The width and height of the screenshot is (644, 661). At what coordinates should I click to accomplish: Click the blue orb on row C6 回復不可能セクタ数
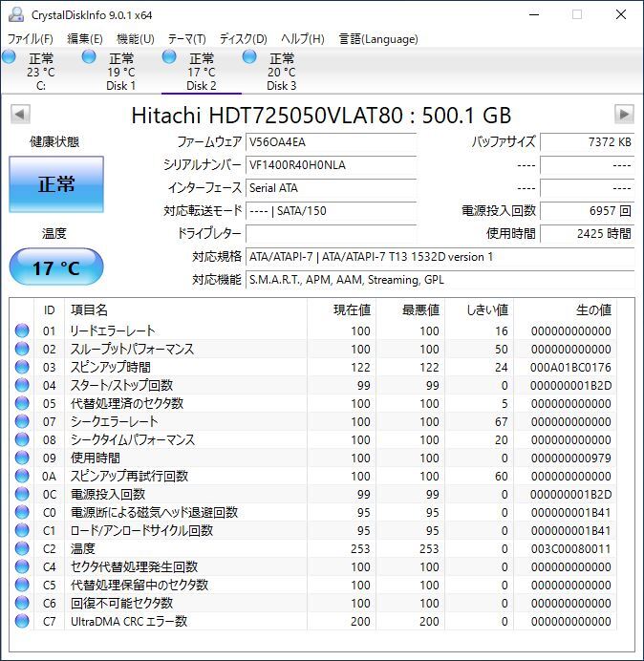[x=22, y=603]
